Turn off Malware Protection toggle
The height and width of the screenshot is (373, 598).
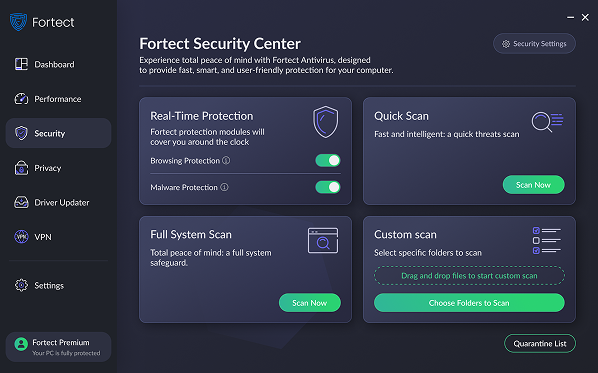coord(328,187)
